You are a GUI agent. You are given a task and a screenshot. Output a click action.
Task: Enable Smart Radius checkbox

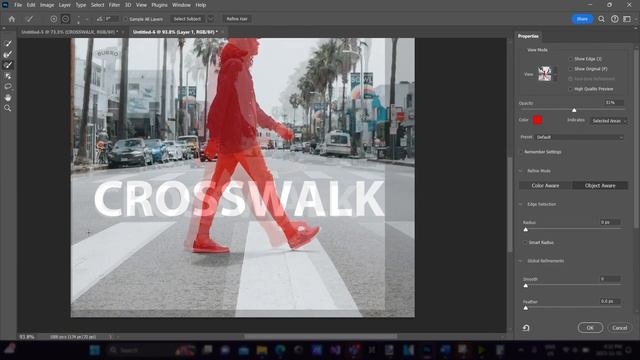(525, 242)
